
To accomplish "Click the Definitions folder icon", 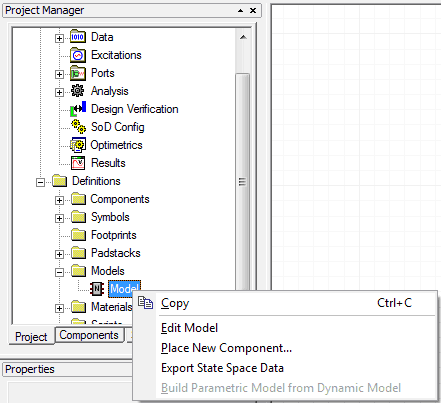I will pyautogui.click(x=60, y=181).
